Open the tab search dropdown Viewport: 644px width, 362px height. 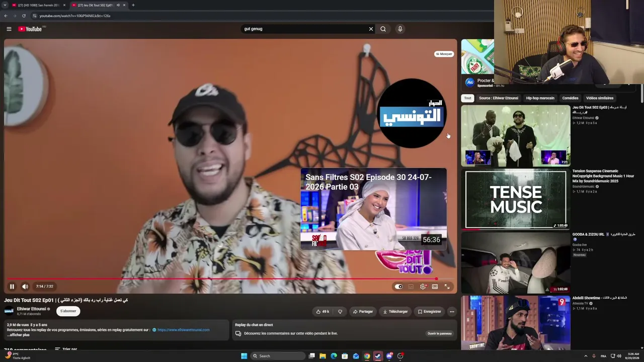(x=5, y=5)
